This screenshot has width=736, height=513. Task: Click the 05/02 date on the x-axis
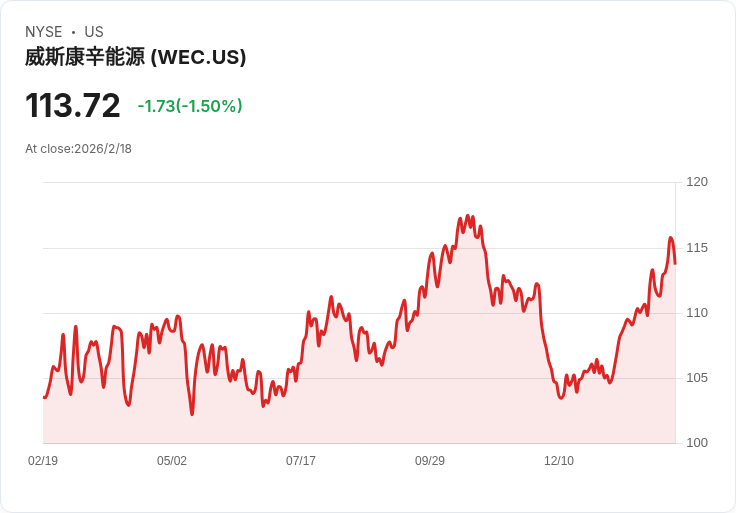pyautogui.click(x=172, y=461)
